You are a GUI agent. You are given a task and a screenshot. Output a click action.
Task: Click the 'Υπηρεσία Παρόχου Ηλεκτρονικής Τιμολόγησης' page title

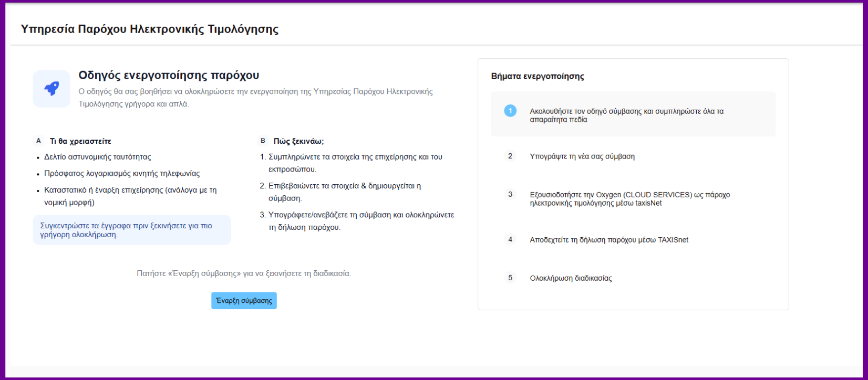pos(149,29)
